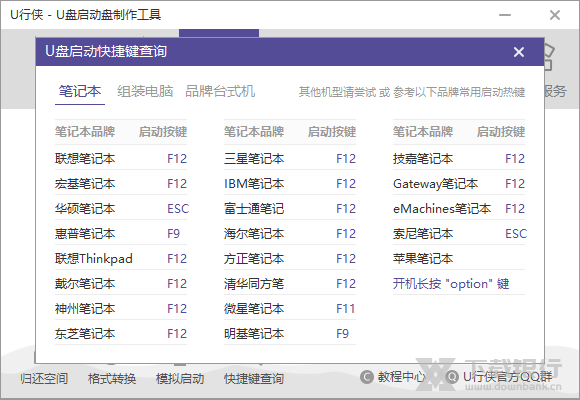Click the 联想笔记本 row
The width and height of the screenshot is (580, 400).
click(121, 158)
